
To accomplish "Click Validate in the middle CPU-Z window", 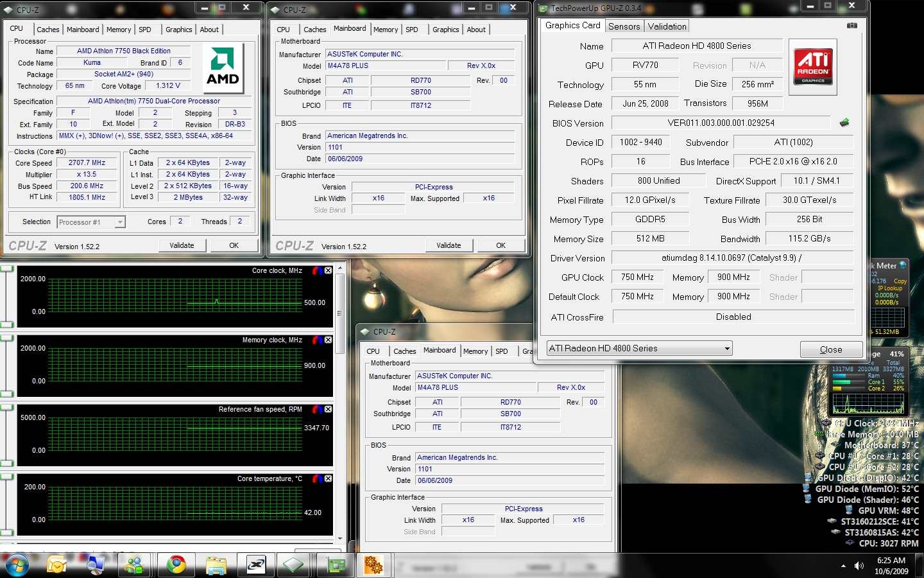I will 449,245.
